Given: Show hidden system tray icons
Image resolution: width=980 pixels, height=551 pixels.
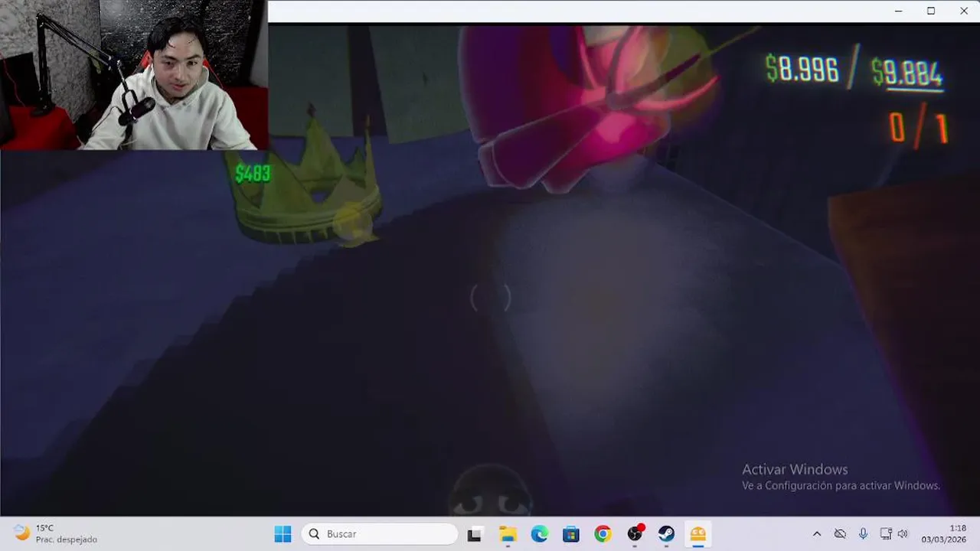Looking at the screenshot, I should coord(817,533).
